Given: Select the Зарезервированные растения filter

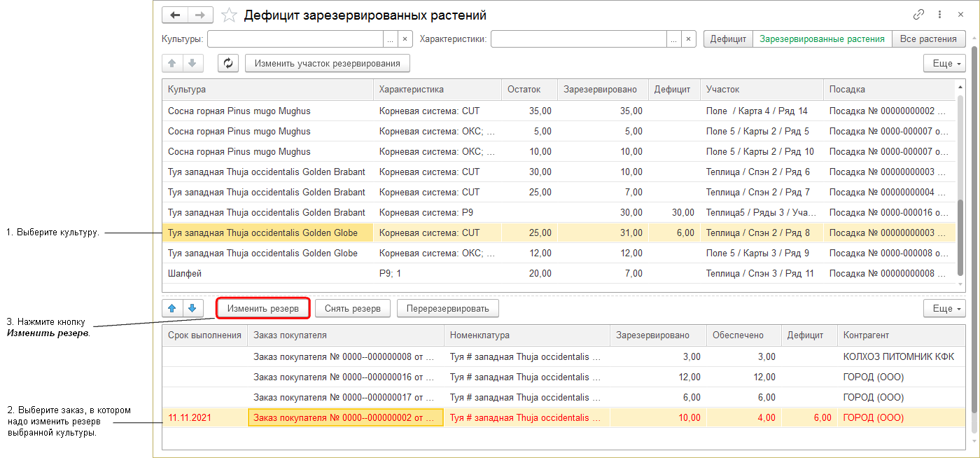Looking at the screenshot, I should click(822, 39).
